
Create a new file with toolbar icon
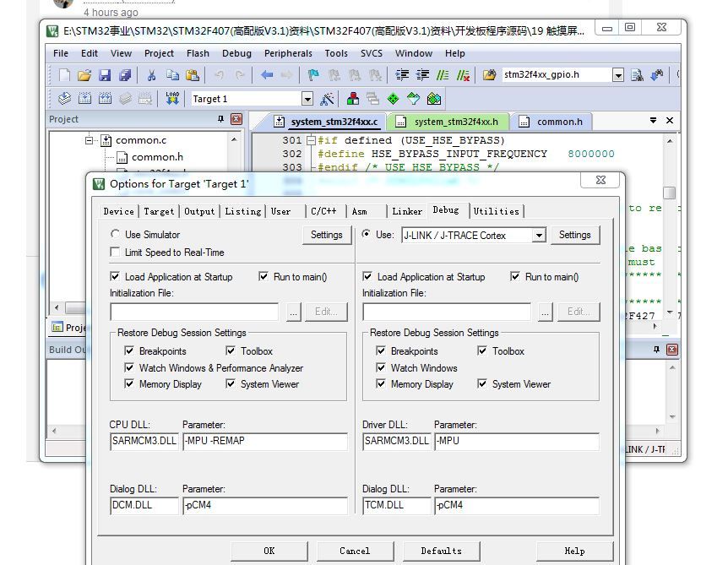tap(64, 75)
